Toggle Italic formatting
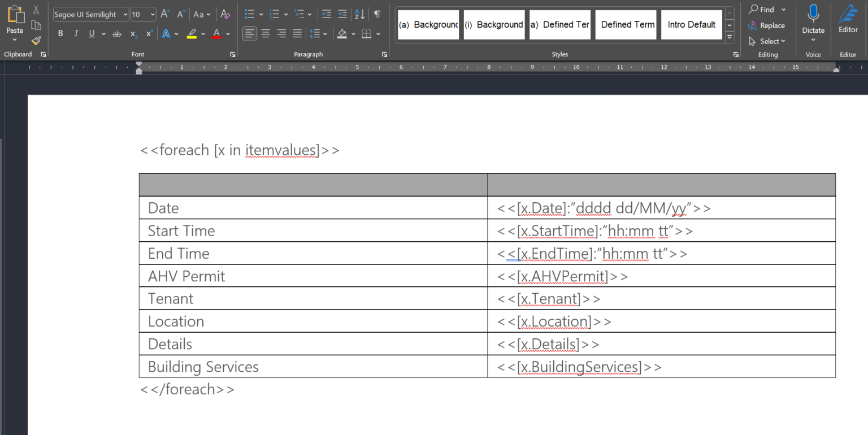Image resolution: width=868 pixels, height=435 pixels. 76,34
